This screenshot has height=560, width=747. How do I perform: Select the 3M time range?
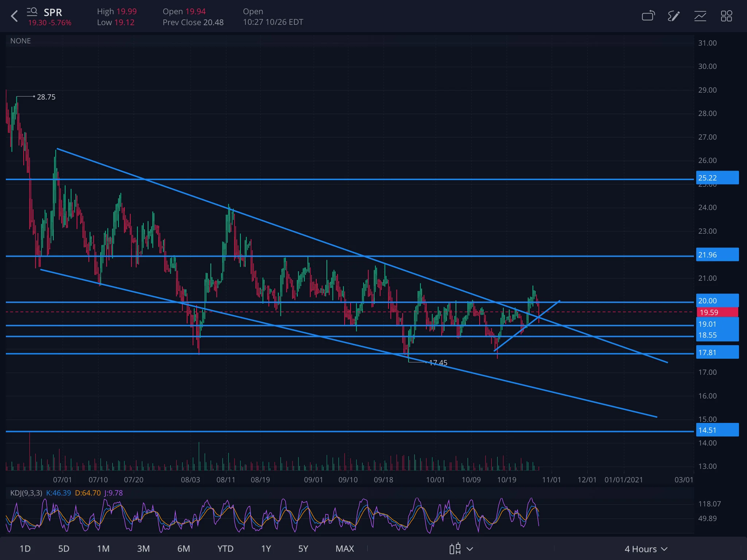[x=143, y=549]
